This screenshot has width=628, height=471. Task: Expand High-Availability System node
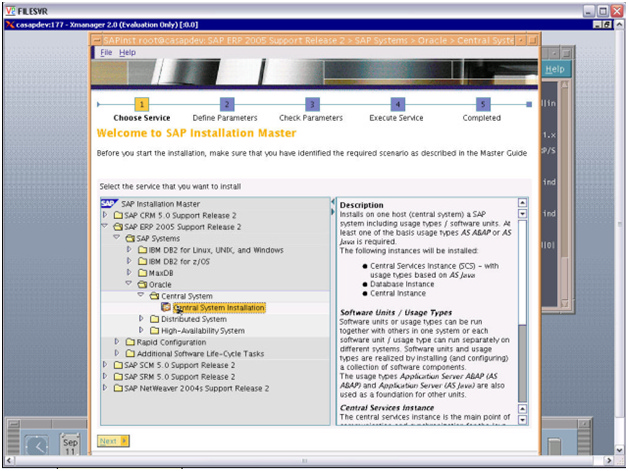click(x=141, y=331)
